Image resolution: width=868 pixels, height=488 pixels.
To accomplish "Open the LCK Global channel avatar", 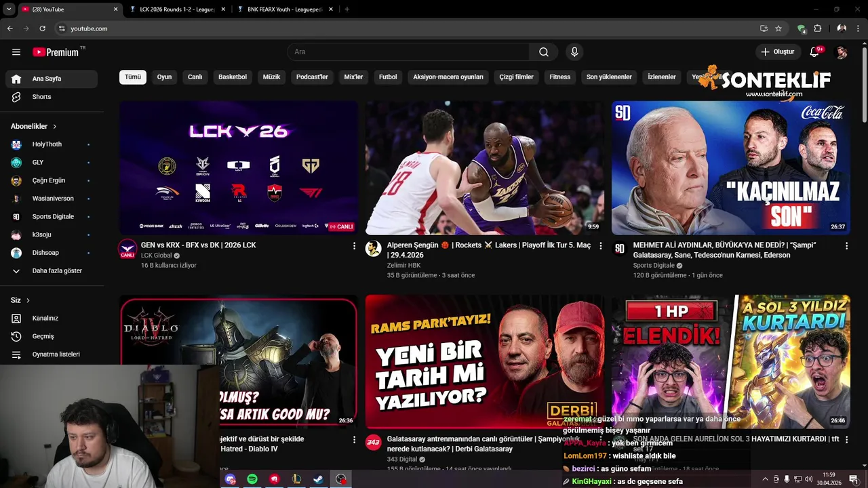I will (127, 249).
